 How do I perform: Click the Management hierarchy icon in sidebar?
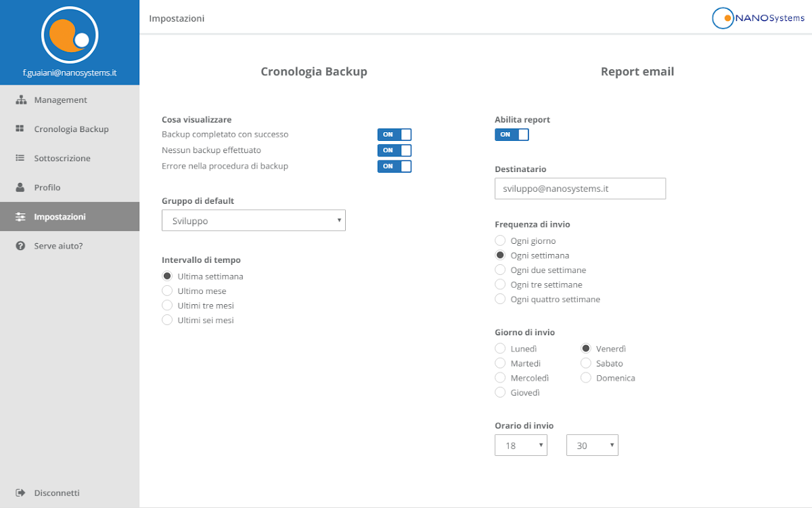click(20, 100)
